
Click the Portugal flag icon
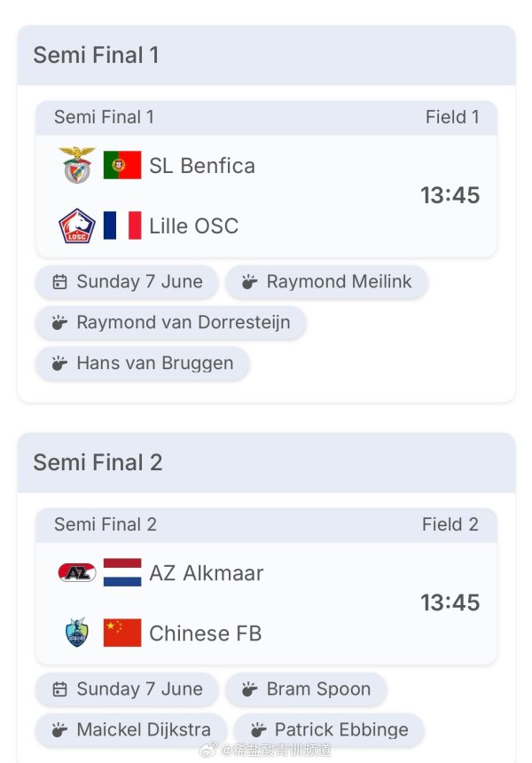122,165
